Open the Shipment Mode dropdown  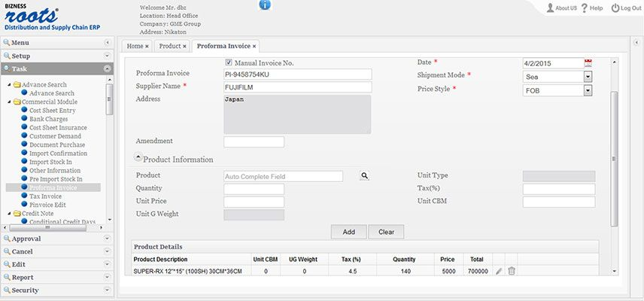point(588,77)
